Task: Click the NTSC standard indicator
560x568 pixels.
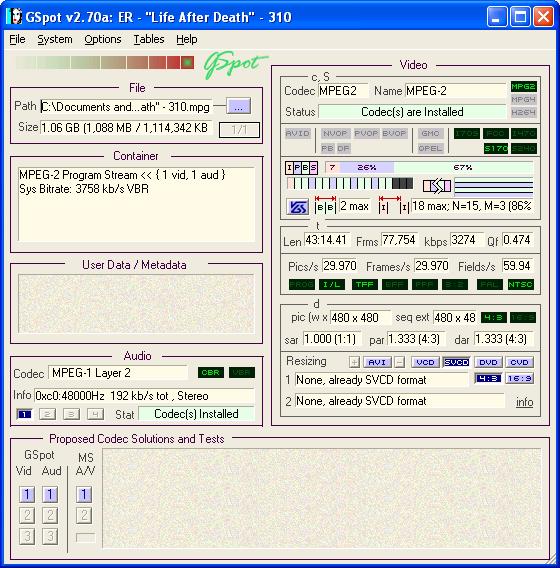Action: pyautogui.click(x=520, y=284)
